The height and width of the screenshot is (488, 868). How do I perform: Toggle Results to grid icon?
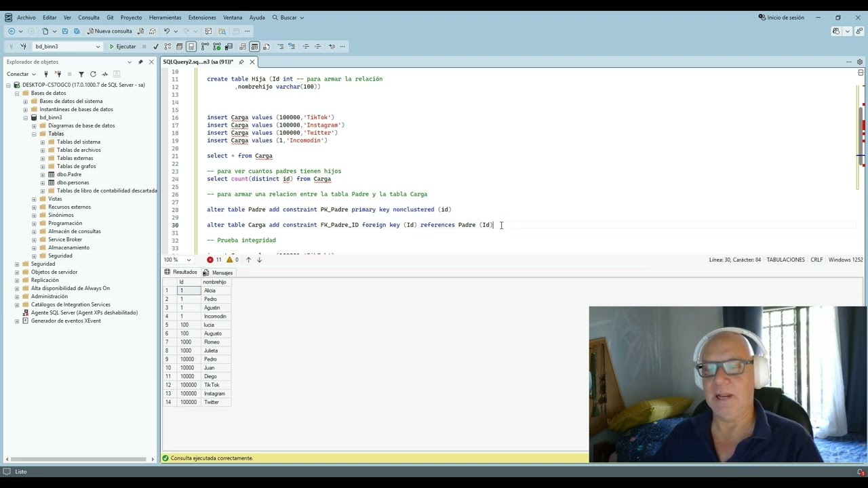click(254, 47)
